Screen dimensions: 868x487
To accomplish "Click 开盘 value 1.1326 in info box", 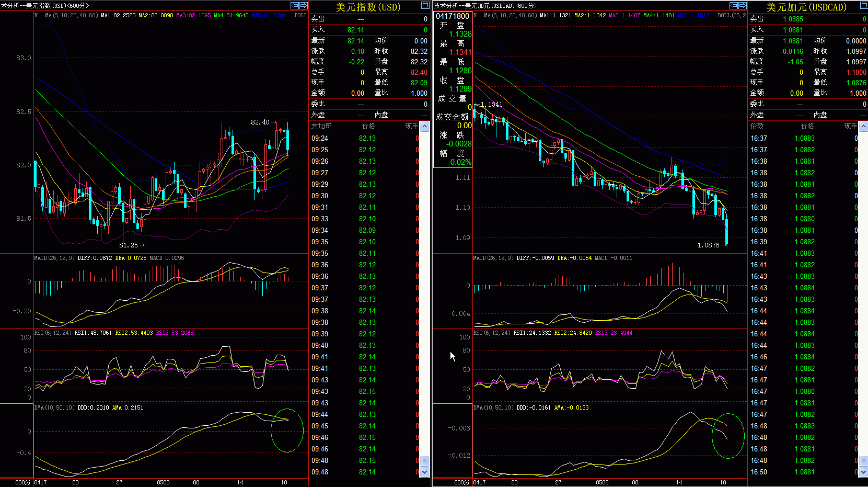I will 460,34.
